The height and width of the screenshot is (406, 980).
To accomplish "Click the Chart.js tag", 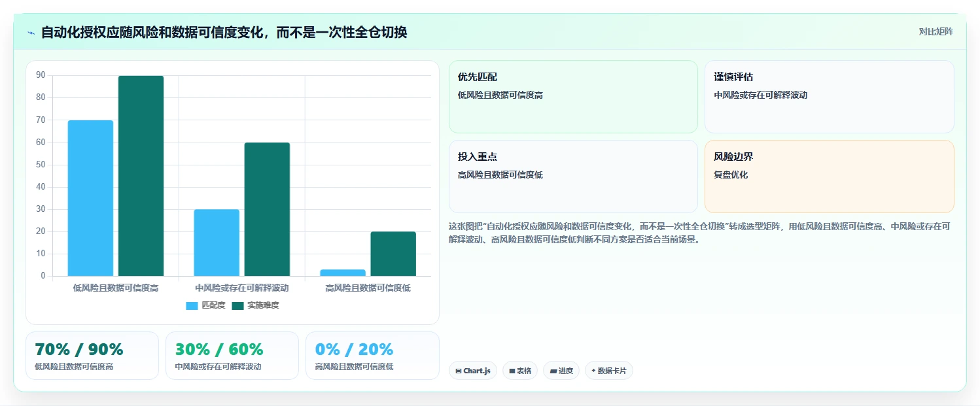I will point(473,371).
